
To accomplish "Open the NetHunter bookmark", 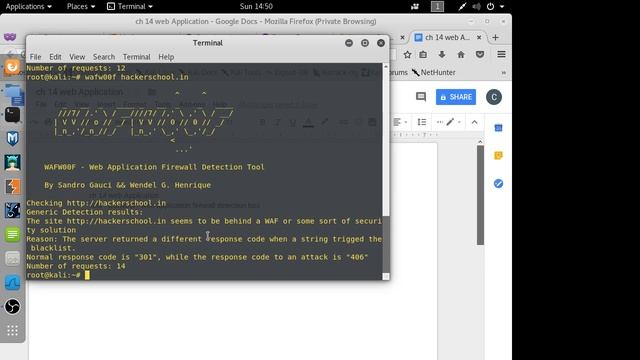I will pyautogui.click(x=433, y=73).
